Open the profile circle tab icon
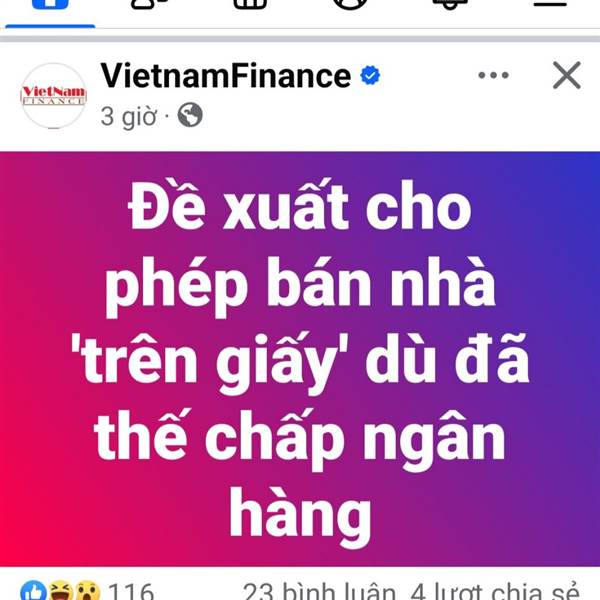600x600 pixels. [x=350, y=4]
